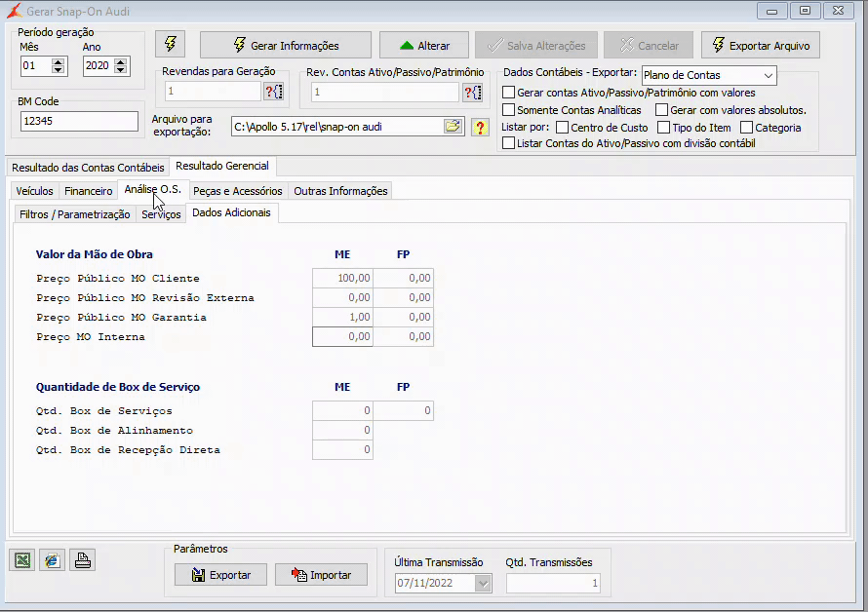Click the Rev. Contas Ativo/Passivo/Patrimônio field

click(x=385, y=92)
